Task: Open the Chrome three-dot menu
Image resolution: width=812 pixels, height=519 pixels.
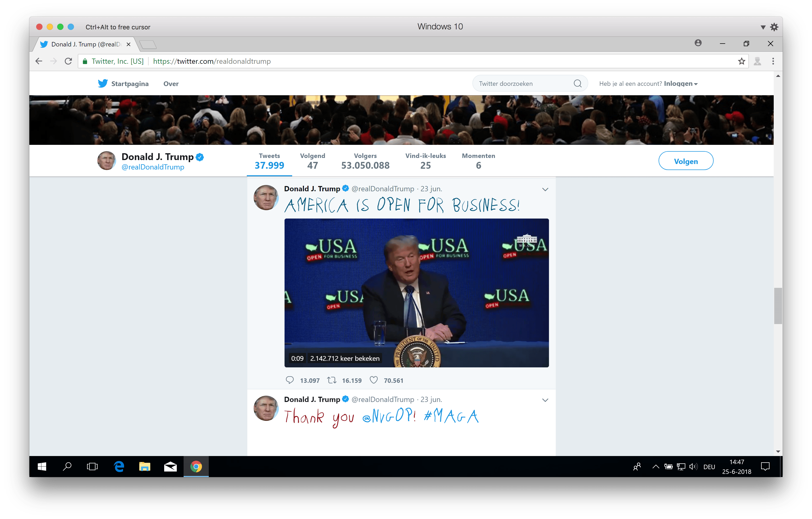Action: point(773,61)
